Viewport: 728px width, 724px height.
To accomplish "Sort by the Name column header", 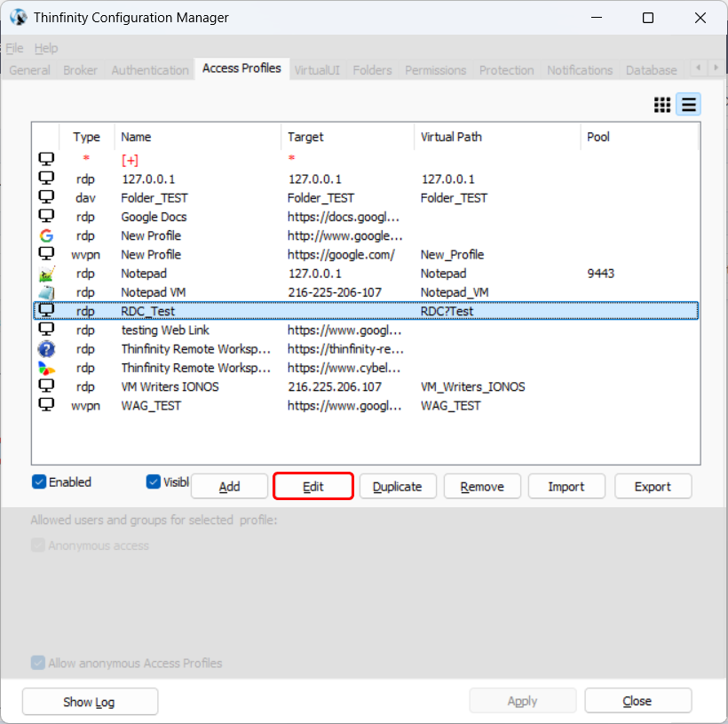I will (x=197, y=137).
